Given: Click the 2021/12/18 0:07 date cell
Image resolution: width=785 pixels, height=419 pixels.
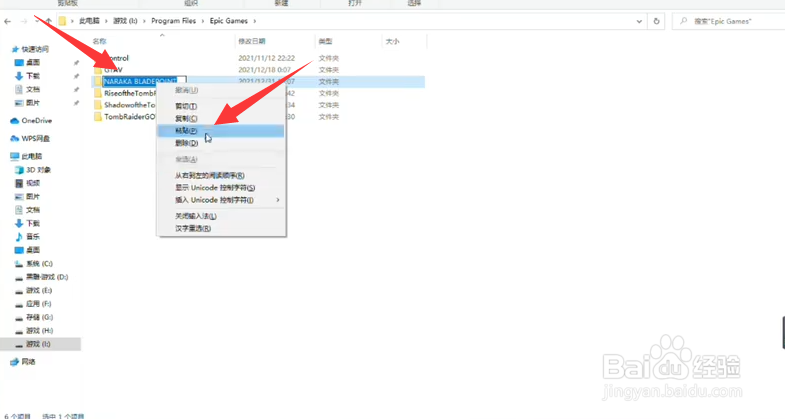Looking at the screenshot, I should click(x=264, y=70).
